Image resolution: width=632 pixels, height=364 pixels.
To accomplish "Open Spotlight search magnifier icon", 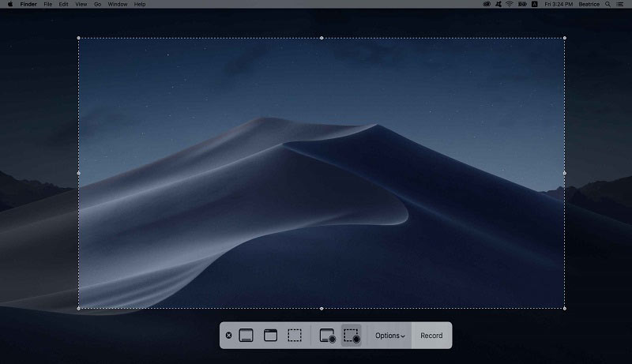I will pos(608,4).
